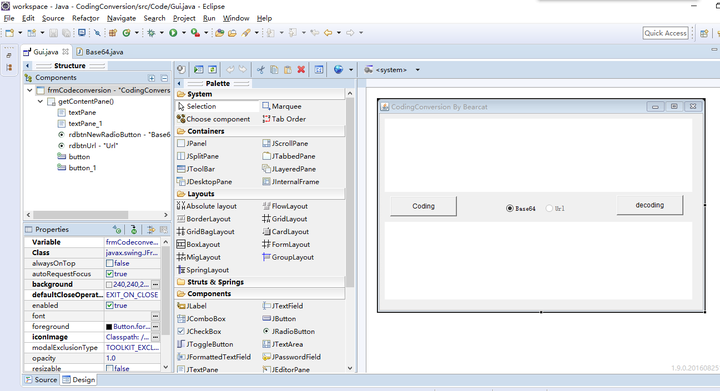Image resolution: width=720 pixels, height=391 pixels.
Task: Select JComboBox component in palette
Action: [x=201, y=319]
